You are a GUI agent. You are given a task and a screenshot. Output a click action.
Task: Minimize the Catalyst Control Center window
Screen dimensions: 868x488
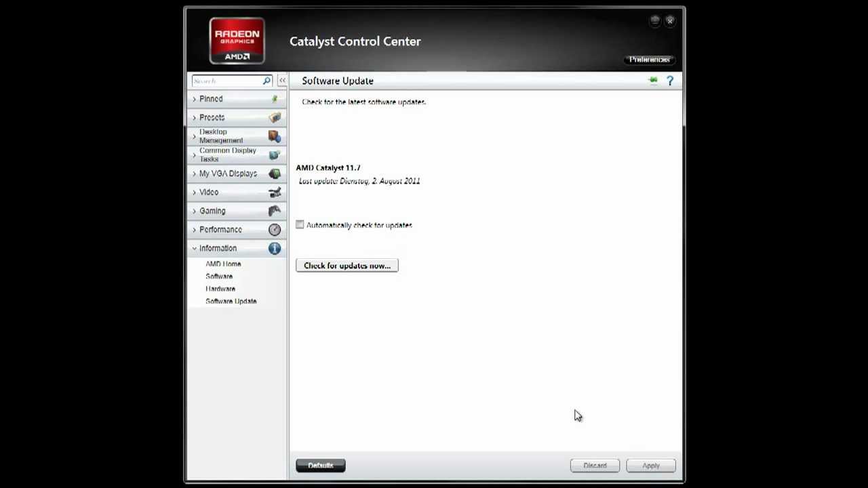tap(654, 21)
